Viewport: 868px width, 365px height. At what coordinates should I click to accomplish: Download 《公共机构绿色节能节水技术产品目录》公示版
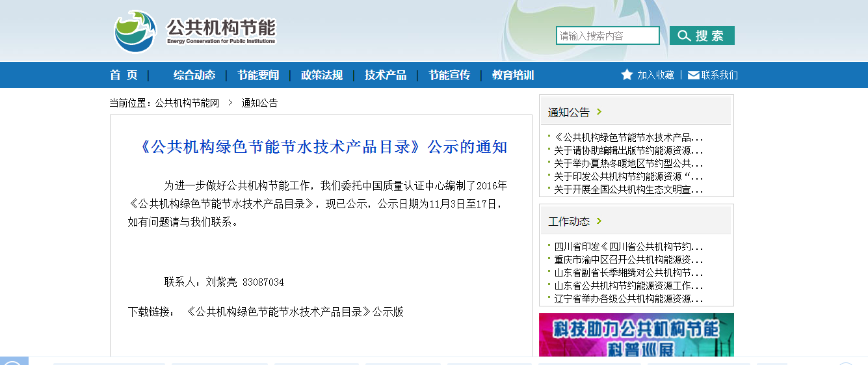coord(295,312)
